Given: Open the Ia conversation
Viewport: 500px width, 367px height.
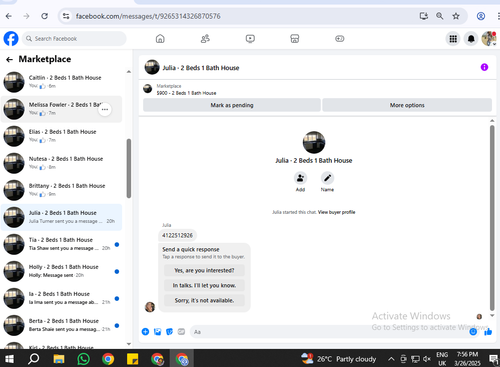Looking at the screenshot, I should click(61, 298).
